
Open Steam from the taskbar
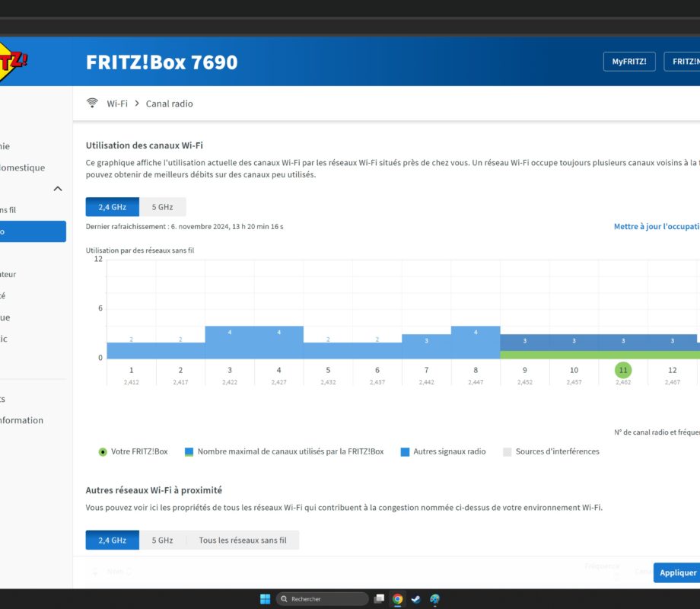(x=416, y=599)
